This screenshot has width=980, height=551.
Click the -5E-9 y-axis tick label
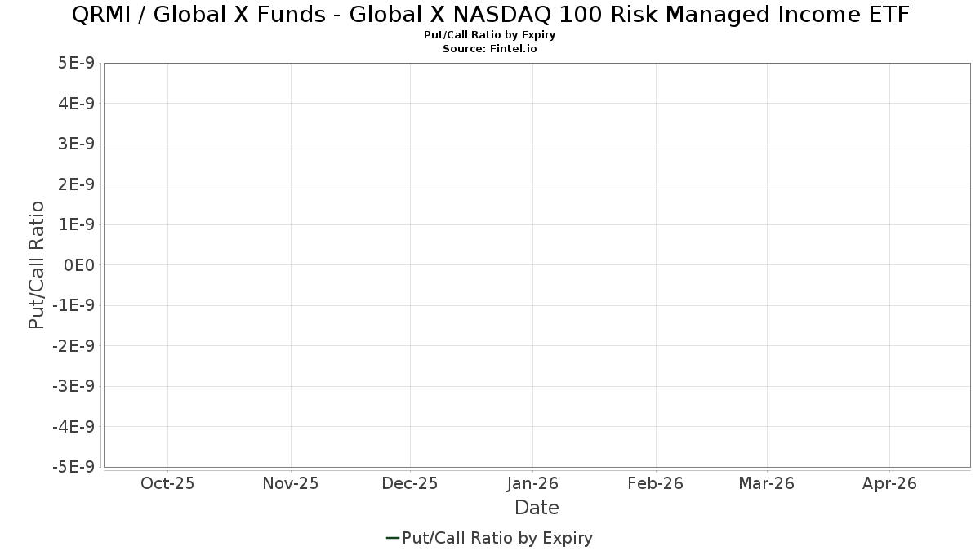pos(74,467)
